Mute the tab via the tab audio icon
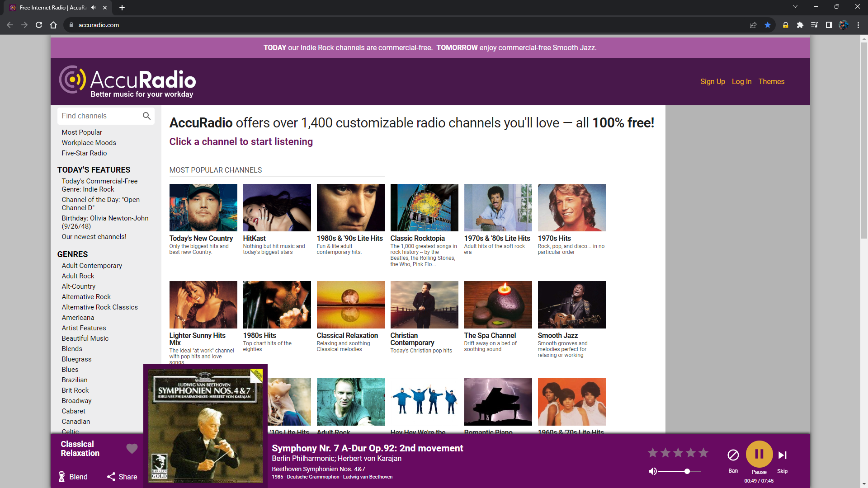The image size is (868, 488). (x=94, y=8)
